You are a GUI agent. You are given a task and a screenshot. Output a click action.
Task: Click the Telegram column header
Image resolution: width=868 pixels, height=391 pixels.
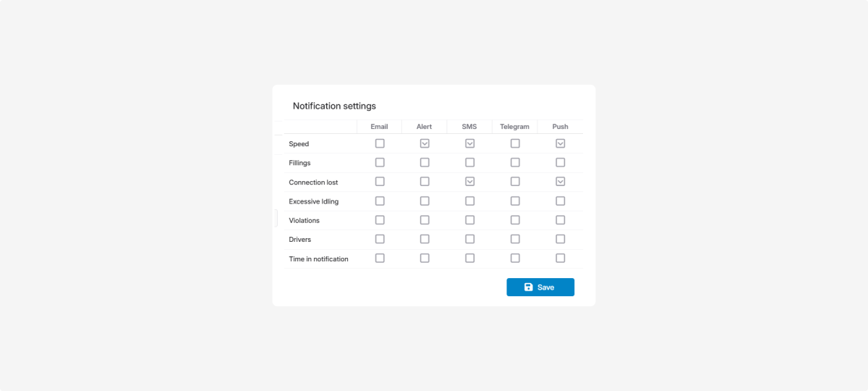click(x=514, y=127)
